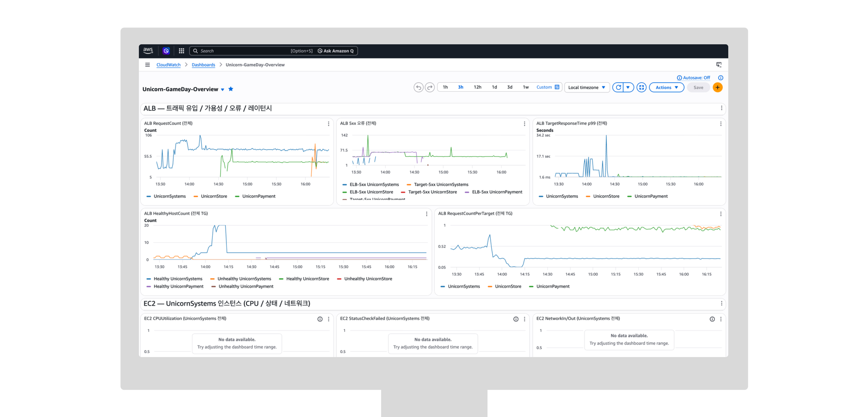Toggle UnicornStore orange swatch in TargetResponseTime legend
The image size is (868, 417).
588,196
